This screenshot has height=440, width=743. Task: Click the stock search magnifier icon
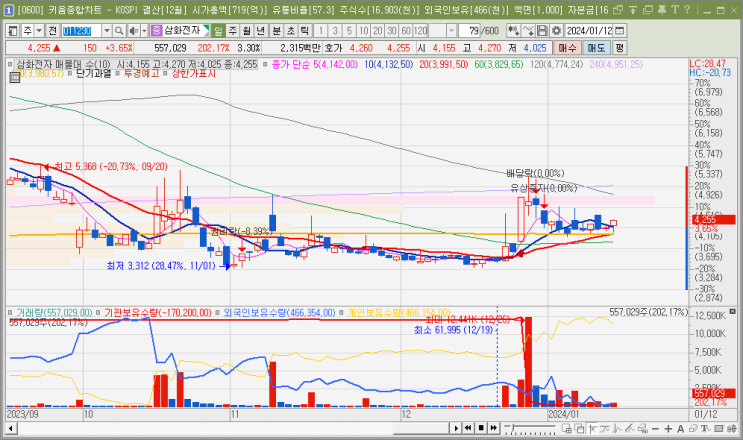[x=119, y=31]
